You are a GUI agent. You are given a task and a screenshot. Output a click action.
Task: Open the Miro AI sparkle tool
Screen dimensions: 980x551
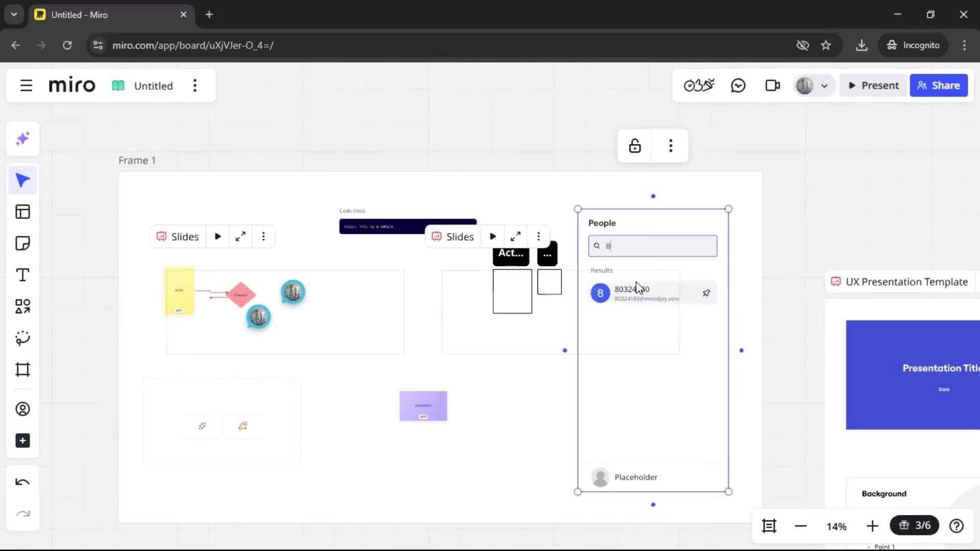tap(22, 139)
